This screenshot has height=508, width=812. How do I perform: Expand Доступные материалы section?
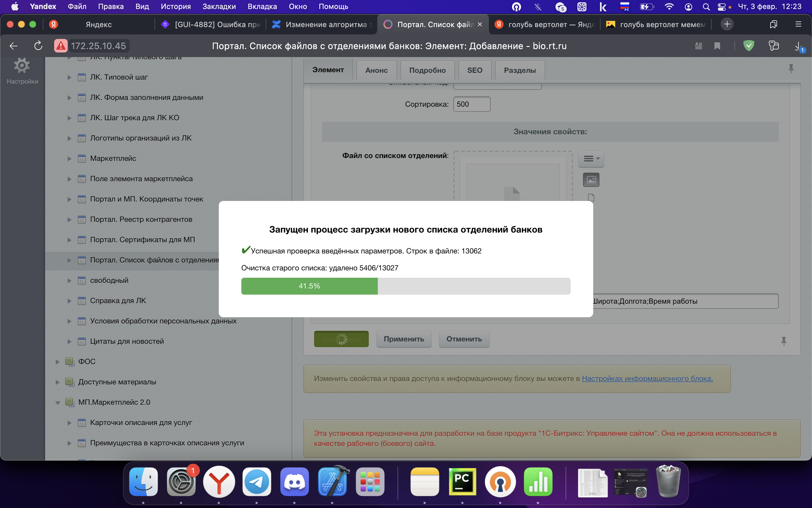click(58, 382)
